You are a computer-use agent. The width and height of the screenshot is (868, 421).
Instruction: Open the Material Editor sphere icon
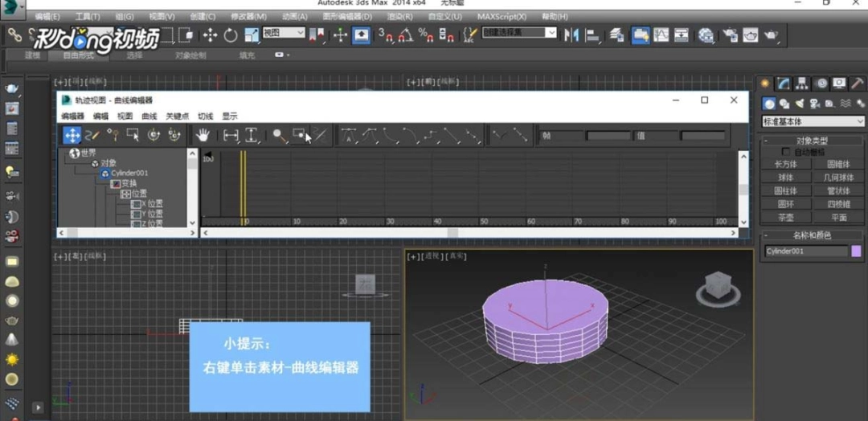click(705, 35)
